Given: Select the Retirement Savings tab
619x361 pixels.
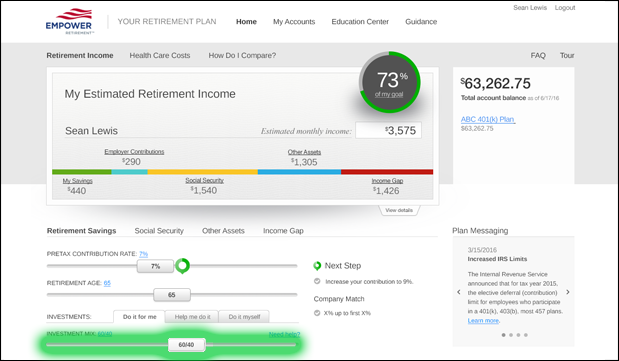Looking at the screenshot, I should point(81,231).
